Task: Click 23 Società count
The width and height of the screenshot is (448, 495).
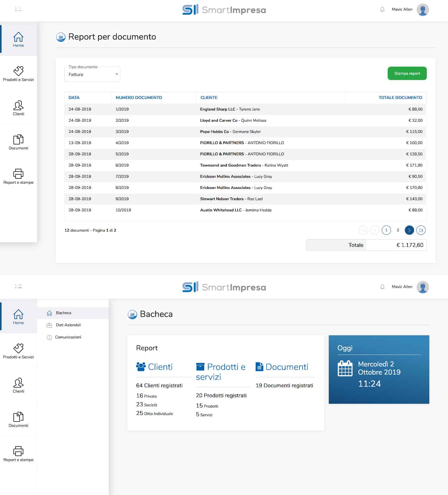Action: tap(147, 404)
